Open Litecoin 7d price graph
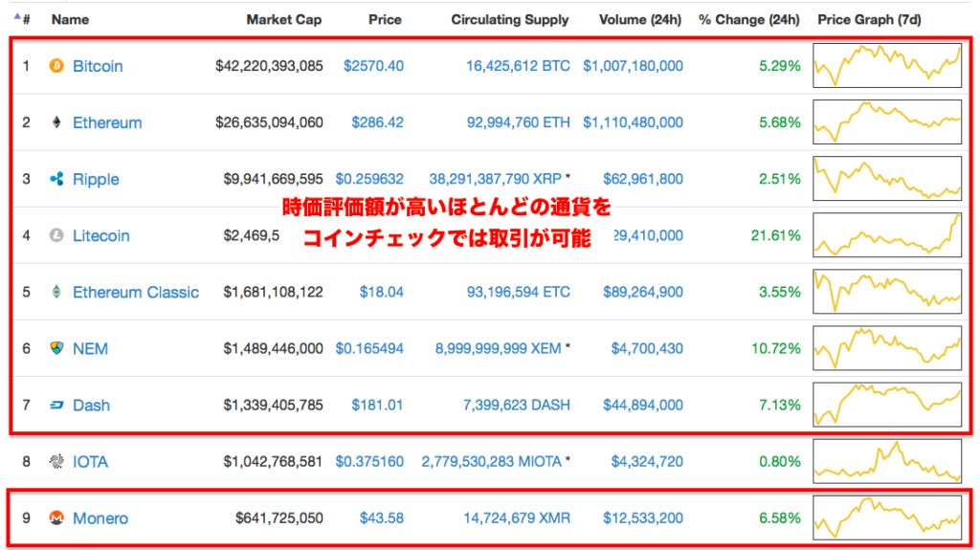The width and height of the screenshot is (980, 550). tap(887, 235)
